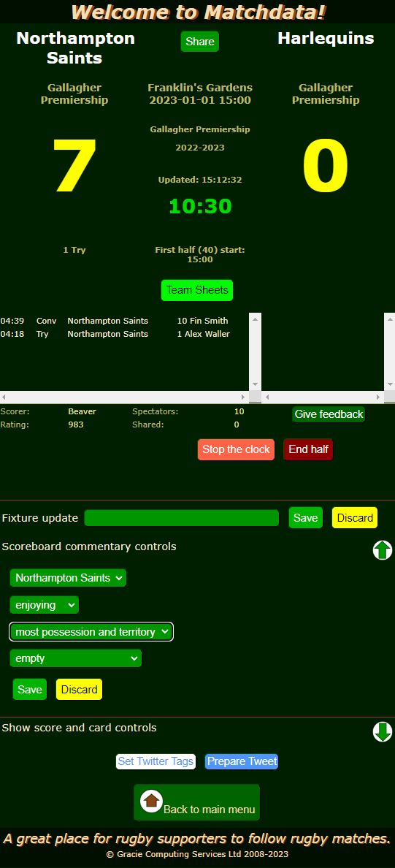395x868 pixels.
Task: Stop the clock
Action: (x=236, y=449)
